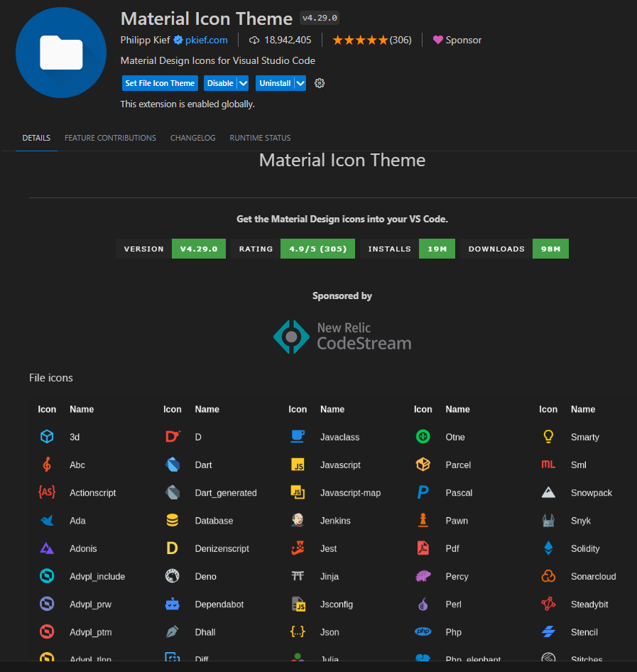Click the 3d cube file icon
Viewport: 637px width, 672px height.
pos(47,437)
